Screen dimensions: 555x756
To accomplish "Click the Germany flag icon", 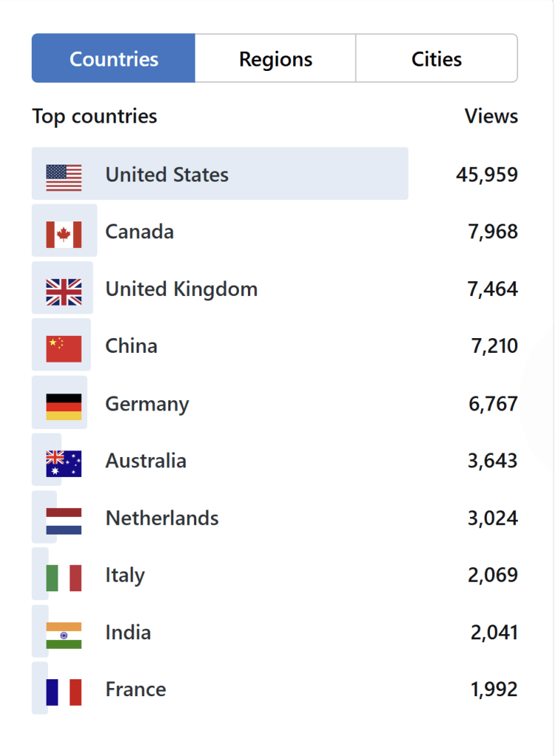I will point(63,406).
